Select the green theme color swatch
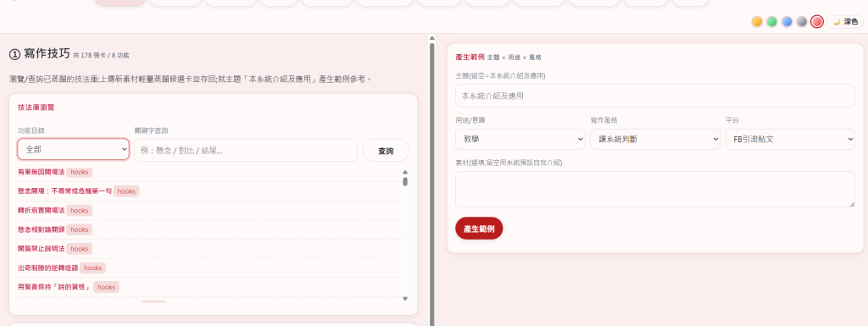Screen dimensions: 868x326 click(771, 21)
